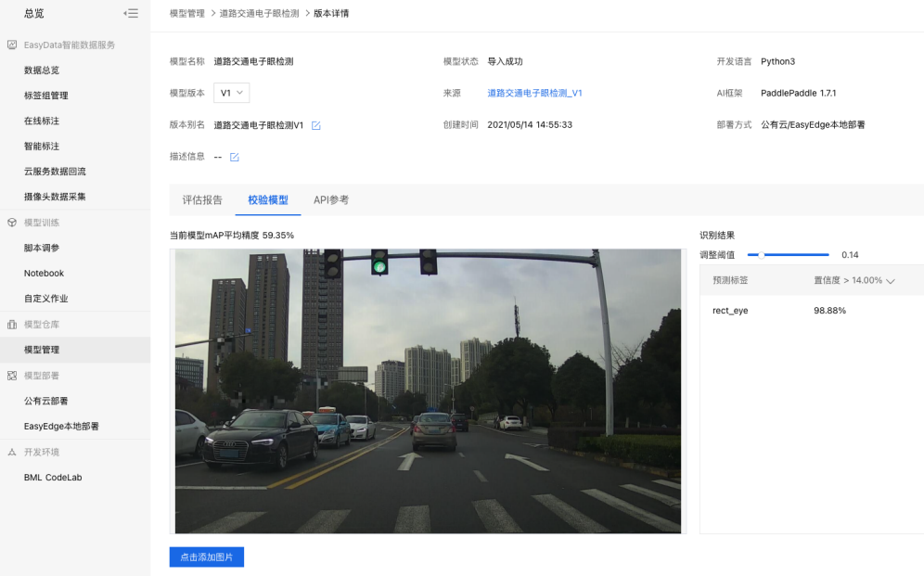Click the rect_eye prediction label
This screenshot has width=924, height=576.
(x=730, y=311)
